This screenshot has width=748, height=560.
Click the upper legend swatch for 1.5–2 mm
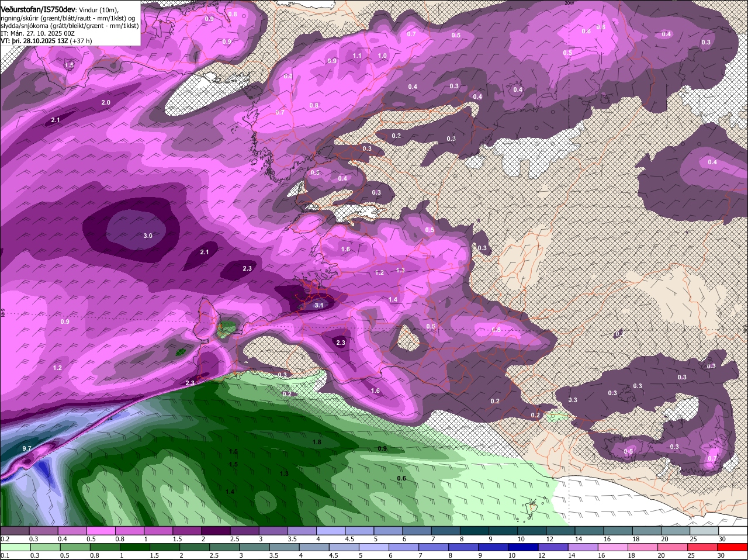click(187, 531)
